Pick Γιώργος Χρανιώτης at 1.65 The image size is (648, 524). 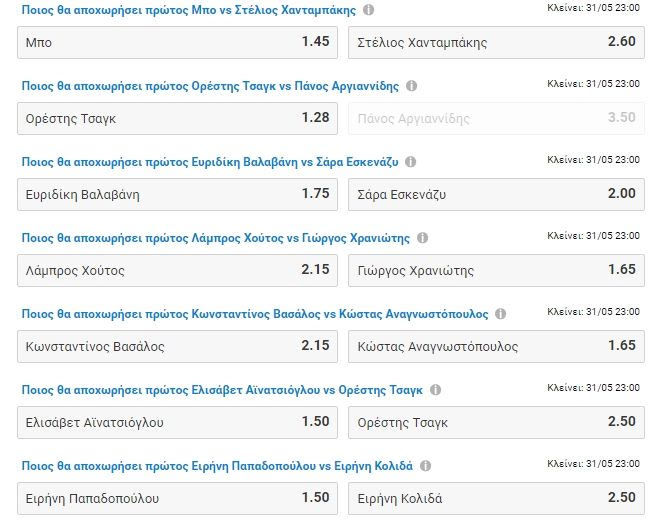[500, 270]
